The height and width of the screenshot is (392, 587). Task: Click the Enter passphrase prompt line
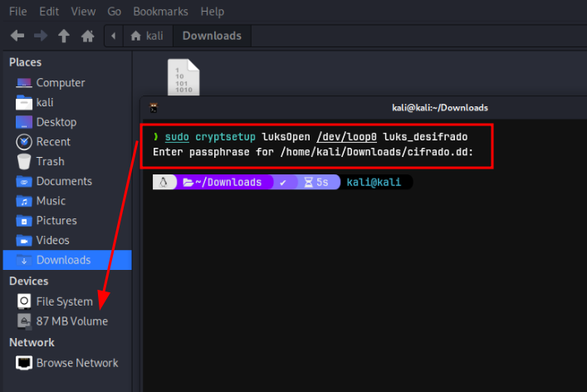click(313, 152)
